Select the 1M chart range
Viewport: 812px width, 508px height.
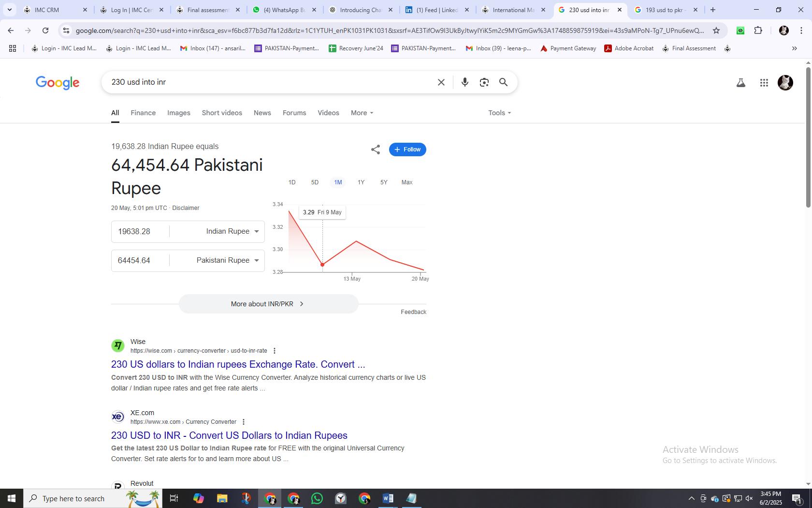pyautogui.click(x=338, y=182)
